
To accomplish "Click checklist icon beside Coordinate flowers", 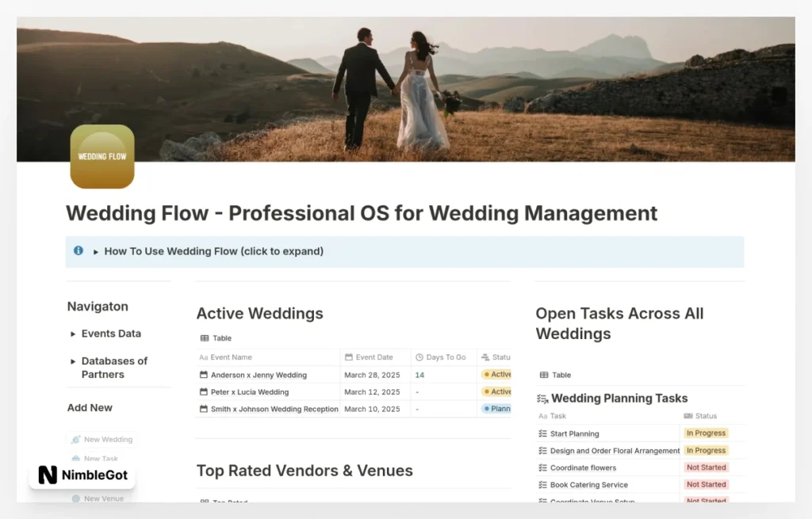I will (542, 467).
